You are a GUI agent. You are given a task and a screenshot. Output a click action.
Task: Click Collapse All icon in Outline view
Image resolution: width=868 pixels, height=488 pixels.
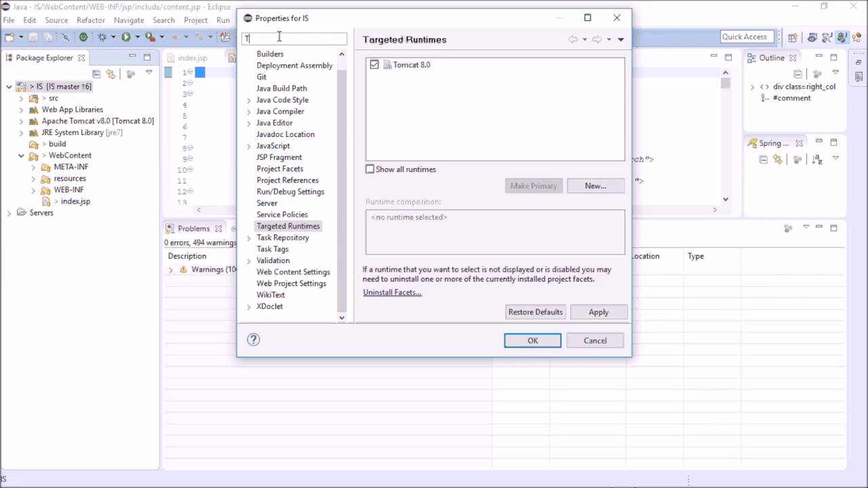tap(797, 74)
